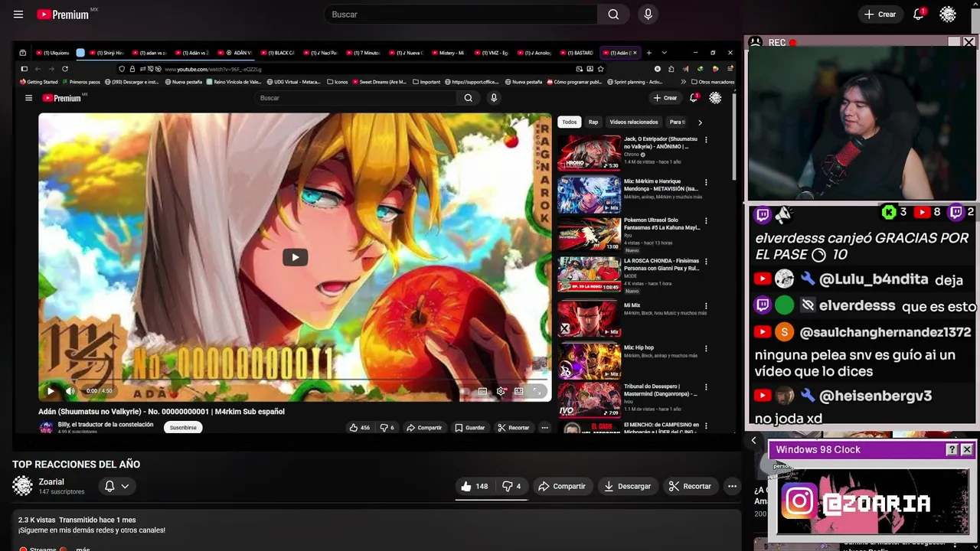Click Instagram logo in the @ZOARIA banner

(799, 502)
